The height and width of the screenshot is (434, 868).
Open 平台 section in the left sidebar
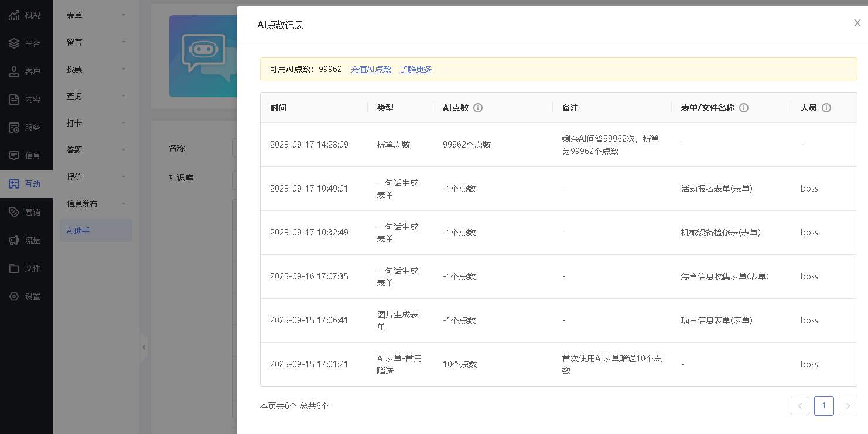coord(26,43)
